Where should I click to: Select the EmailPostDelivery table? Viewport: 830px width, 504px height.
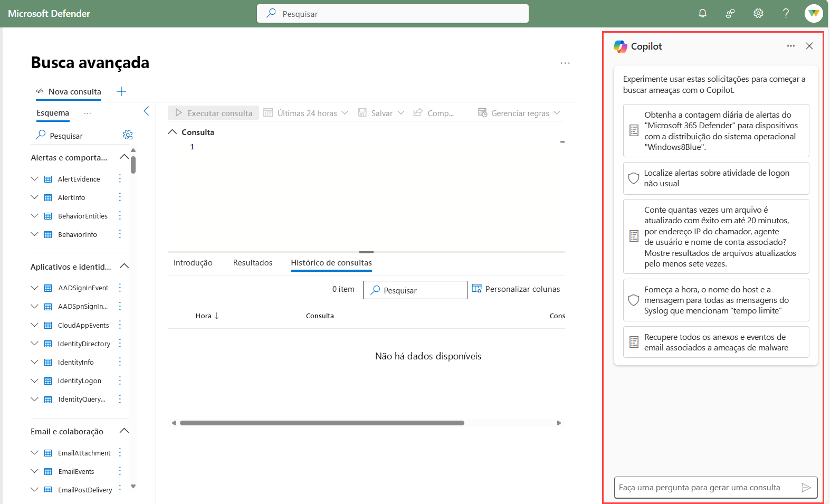point(85,490)
